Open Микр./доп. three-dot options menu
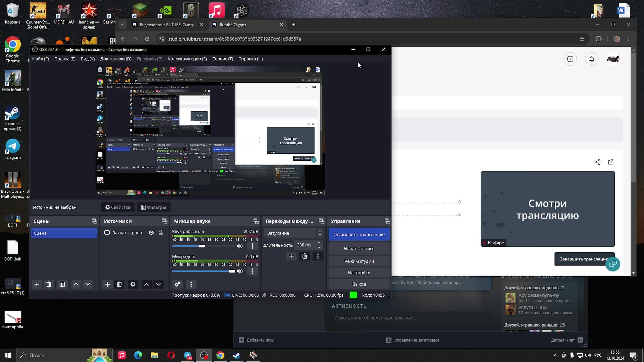The image size is (644, 362). pyautogui.click(x=252, y=271)
